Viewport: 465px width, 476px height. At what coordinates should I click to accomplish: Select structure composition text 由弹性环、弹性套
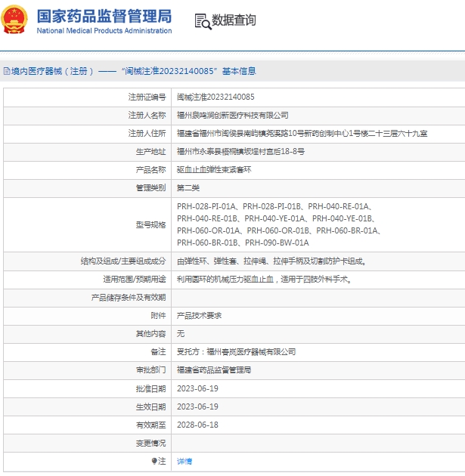tap(271, 261)
